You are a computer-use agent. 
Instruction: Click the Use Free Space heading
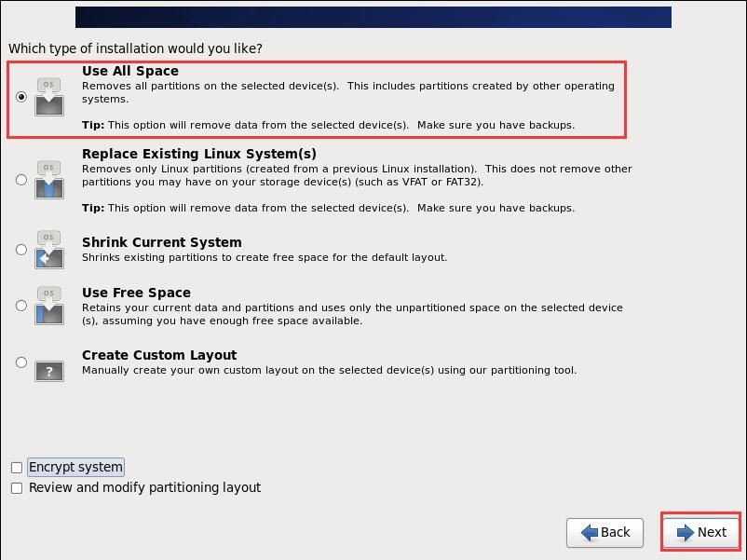pyautogui.click(x=136, y=293)
